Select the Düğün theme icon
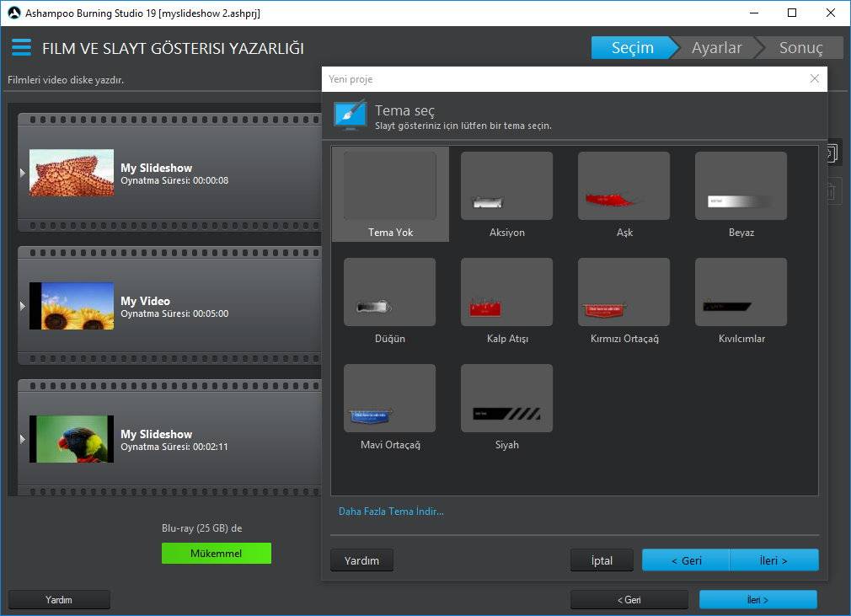851x616 pixels. tap(389, 292)
